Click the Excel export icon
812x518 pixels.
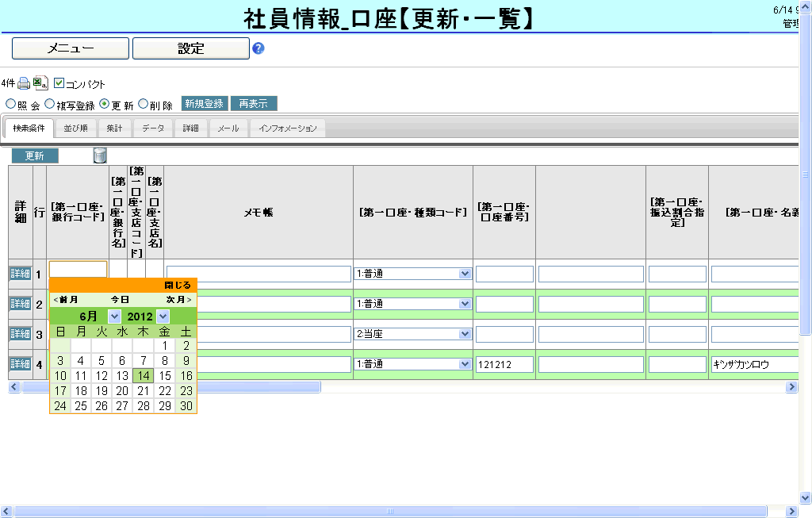[40, 83]
